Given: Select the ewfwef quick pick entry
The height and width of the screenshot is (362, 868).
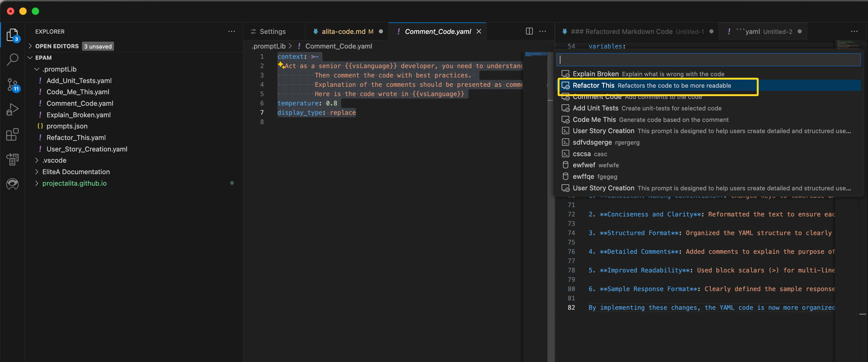Looking at the screenshot, I should click(708, 165).
